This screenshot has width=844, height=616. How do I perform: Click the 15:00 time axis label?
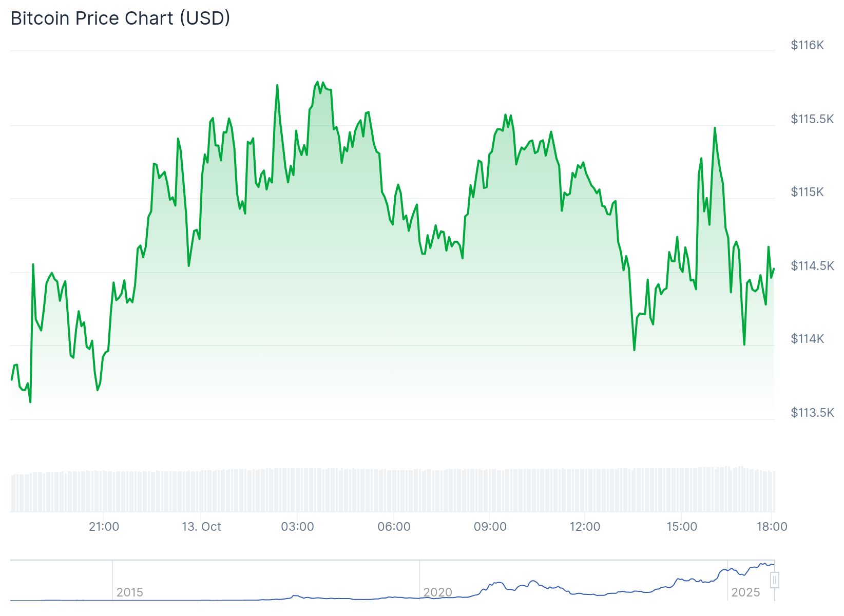pyautogui.click(x=682, y=527)
